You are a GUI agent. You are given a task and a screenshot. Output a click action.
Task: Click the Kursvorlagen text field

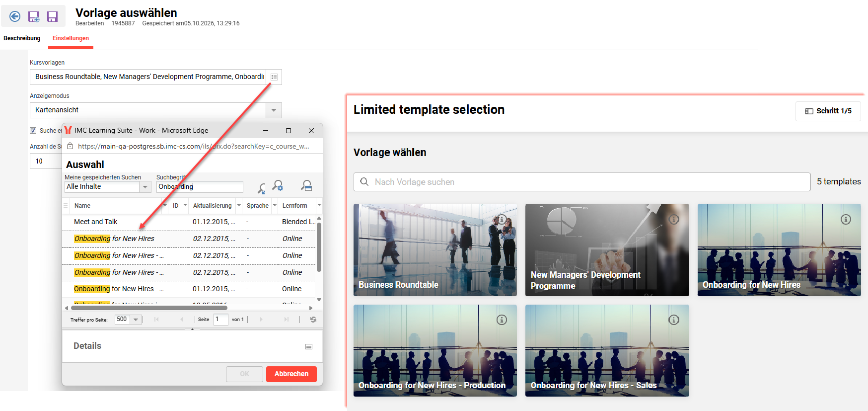pyautogui.click(x=148, y=77)
